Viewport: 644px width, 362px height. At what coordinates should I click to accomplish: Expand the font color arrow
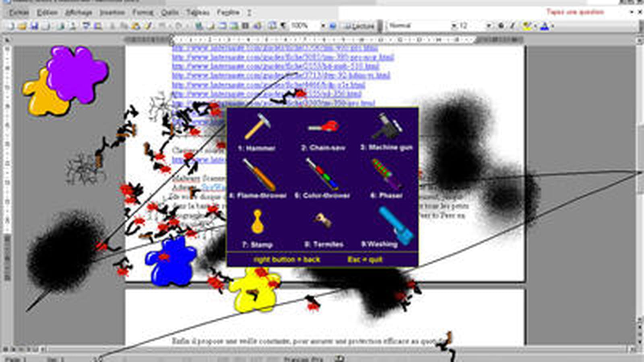[553, 26]
